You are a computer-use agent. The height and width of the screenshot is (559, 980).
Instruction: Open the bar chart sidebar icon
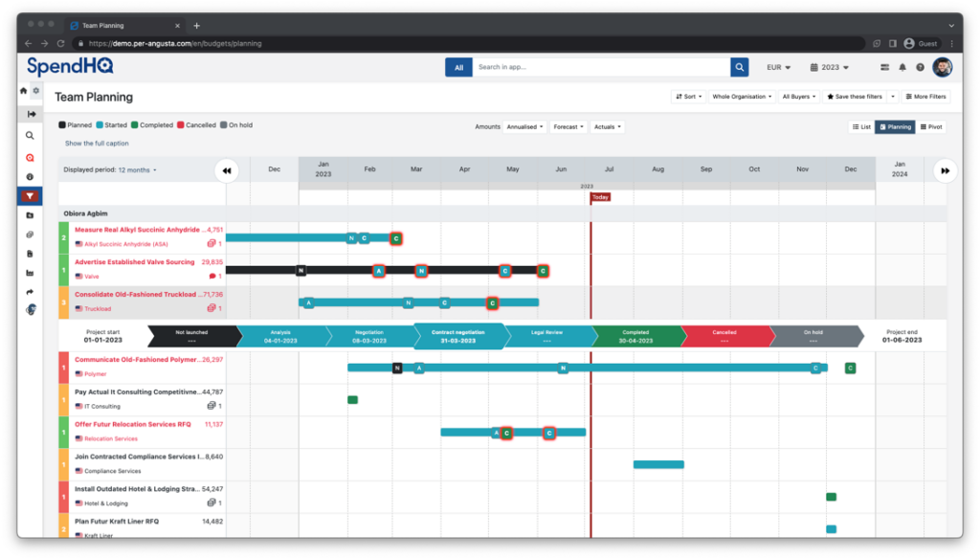tap(31, 273)
